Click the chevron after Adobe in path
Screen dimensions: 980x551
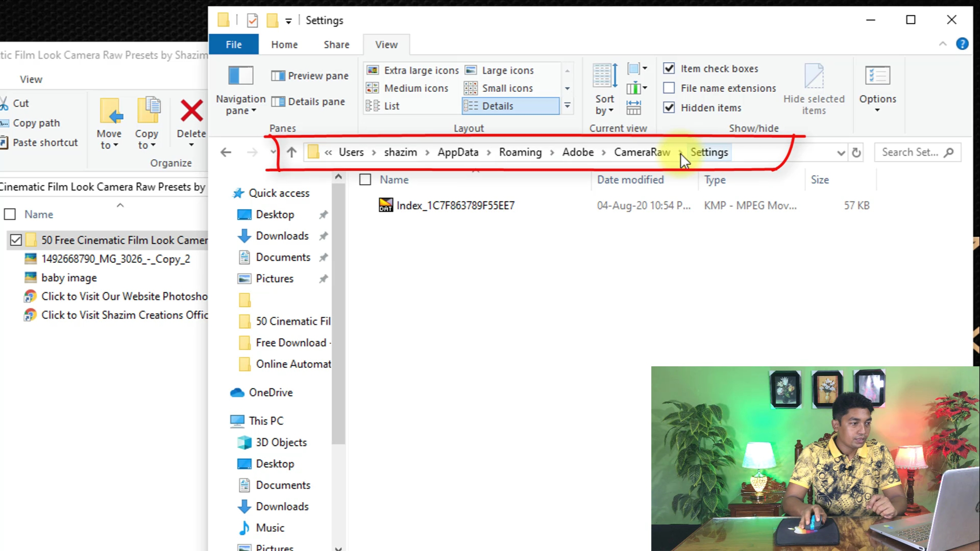[x=604, y=153]
